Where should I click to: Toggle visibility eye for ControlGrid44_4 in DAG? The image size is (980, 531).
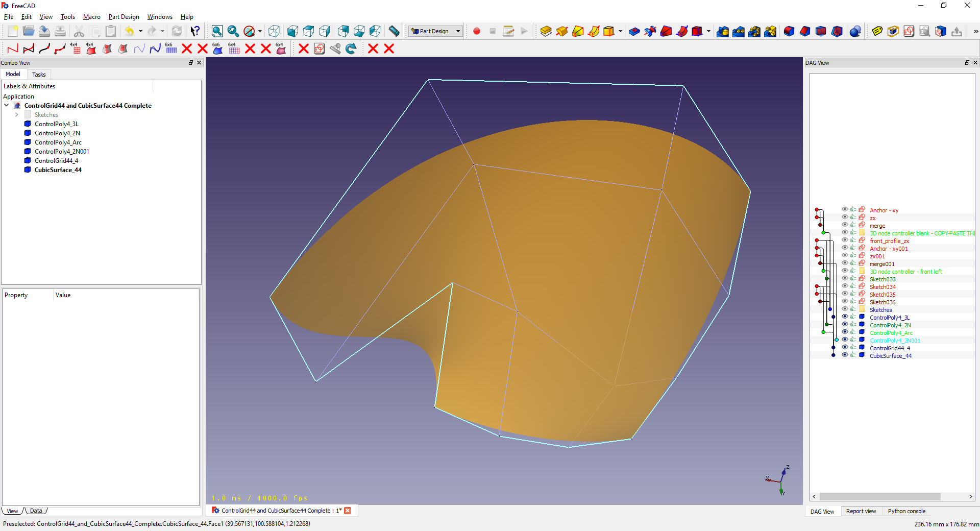click(x=845, y=347)
